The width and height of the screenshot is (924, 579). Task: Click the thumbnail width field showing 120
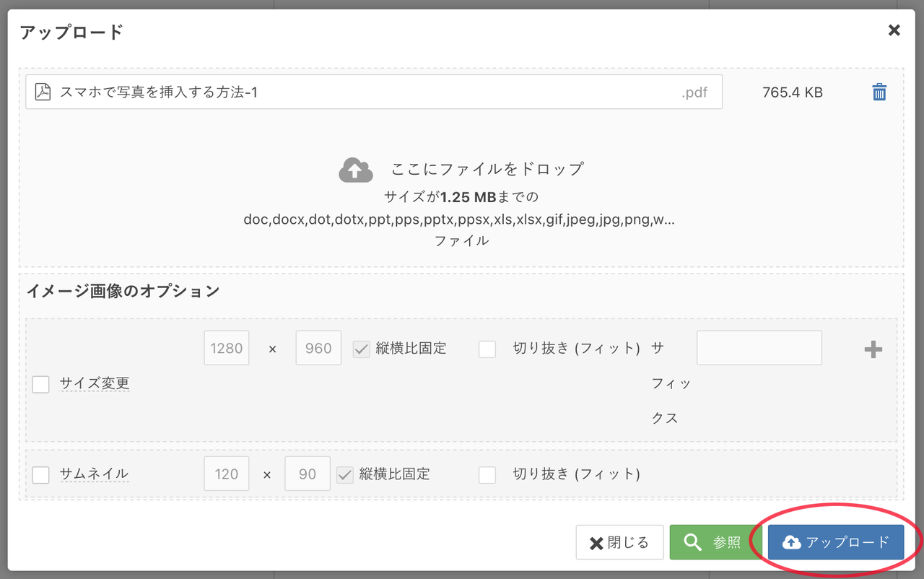click(227, 474)
